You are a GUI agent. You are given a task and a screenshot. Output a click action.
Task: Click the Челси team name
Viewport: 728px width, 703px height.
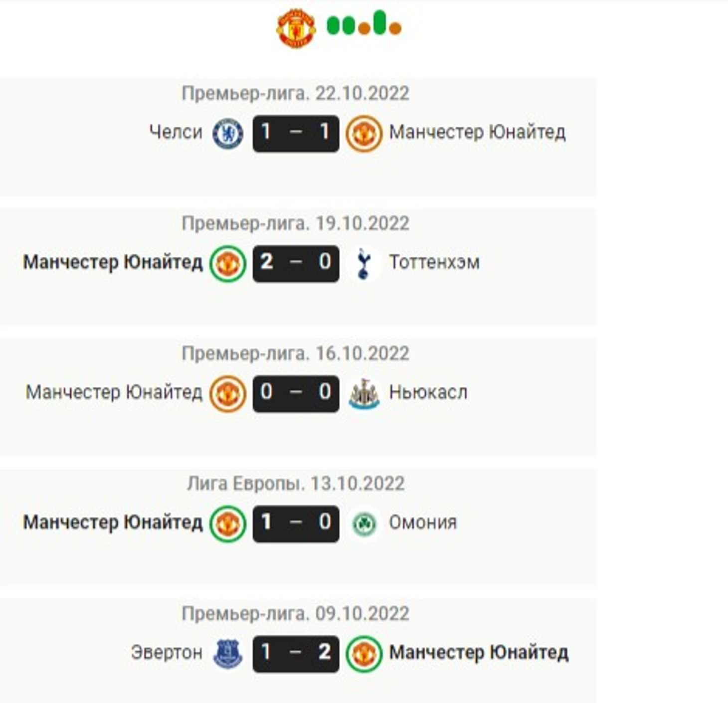(x=176, y=132)
